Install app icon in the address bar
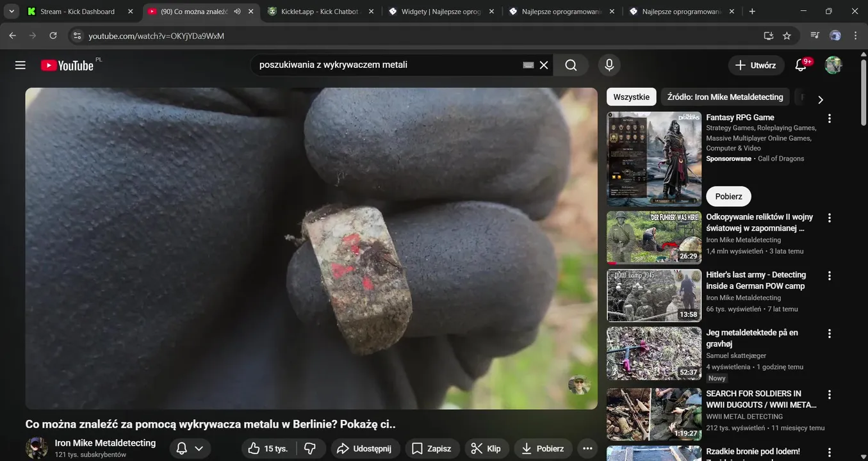Screen dimensions: 868x461 pyautogui.click(x=769, y=36)
